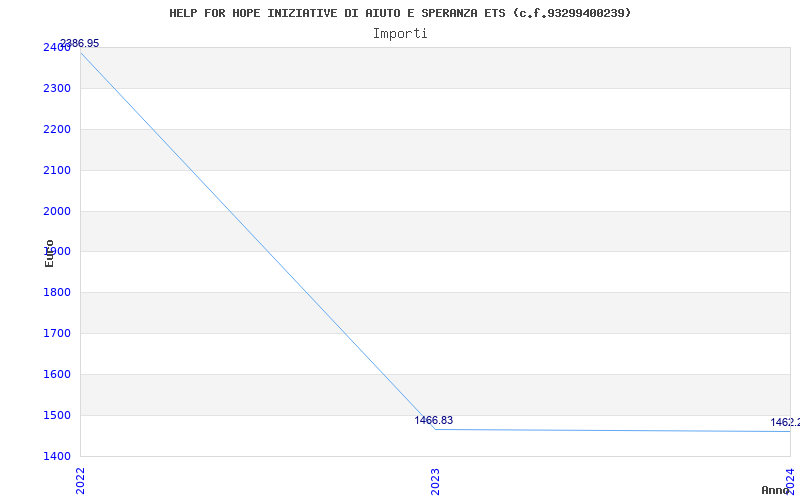The height and width of the screenshot is (500, 800).
Task: Click the 2100 y-axis tick label
Action: (57, 170)
